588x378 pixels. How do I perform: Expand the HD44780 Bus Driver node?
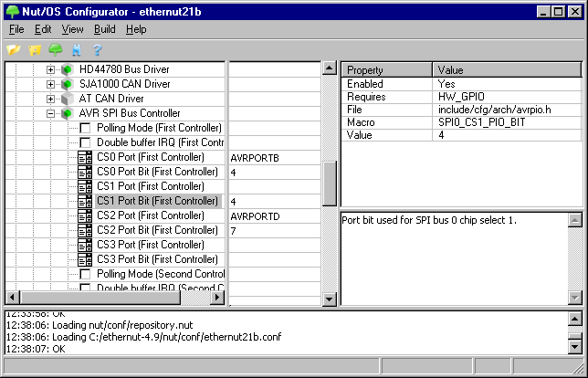click(50, 69)
